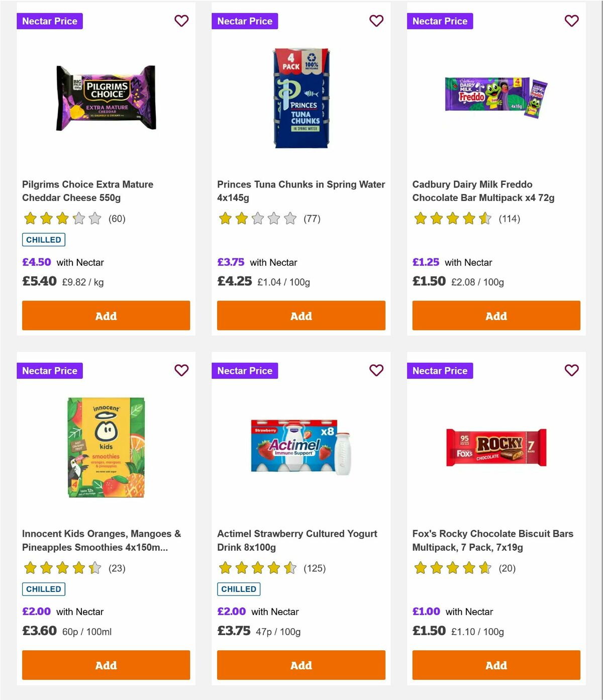
Task: Add Cadbury Dairy Milk Freddo to basket
Action: click(495, 316)
